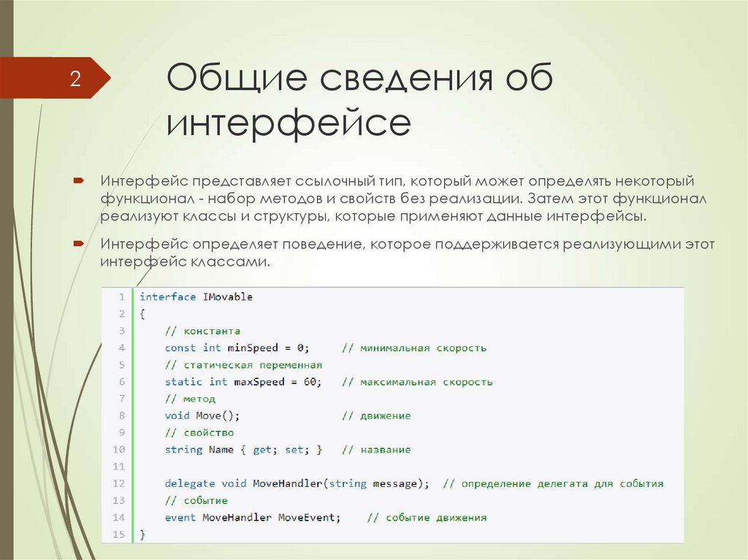Click the second red bullet marker

click(79, 242)
